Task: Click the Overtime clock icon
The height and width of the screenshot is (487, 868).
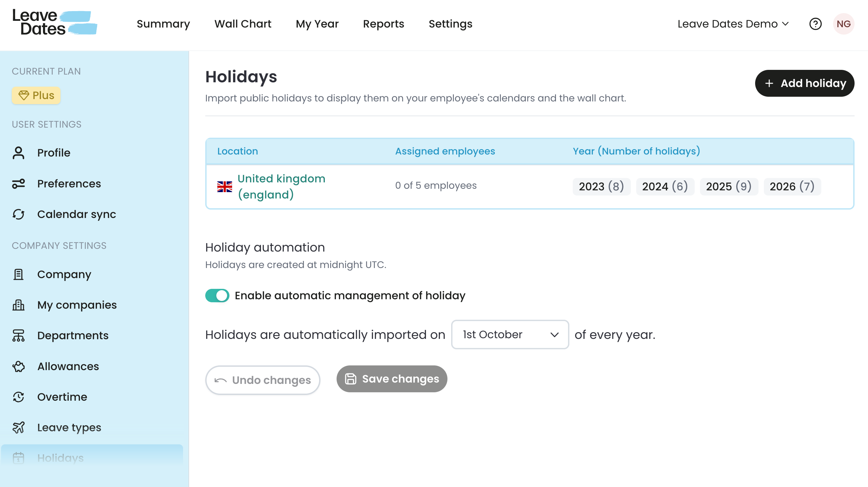Action: [x=18, y=397]
